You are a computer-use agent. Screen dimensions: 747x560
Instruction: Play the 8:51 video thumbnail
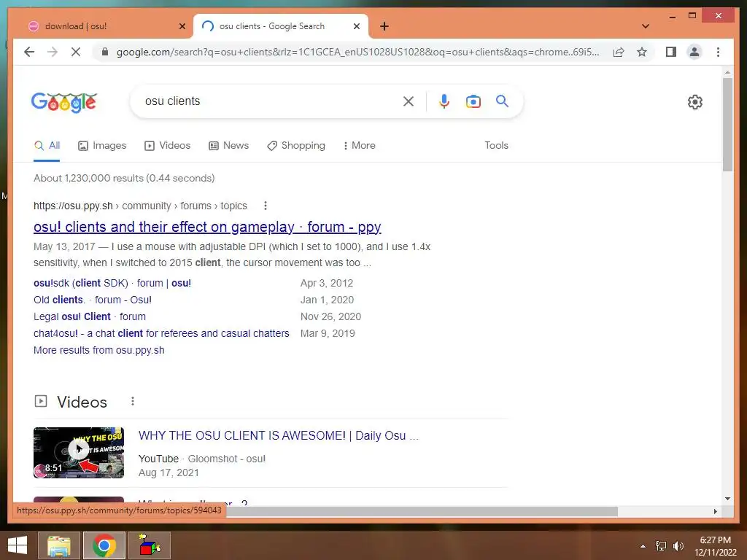(79, 452)
